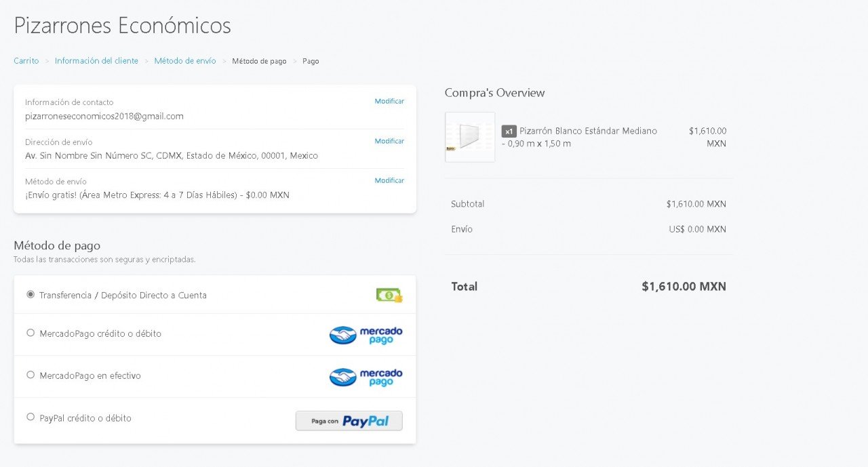Click the Pizarrón Blanco Estándar Mediano product name
This screenshot has width=868, height=467.
588,131
